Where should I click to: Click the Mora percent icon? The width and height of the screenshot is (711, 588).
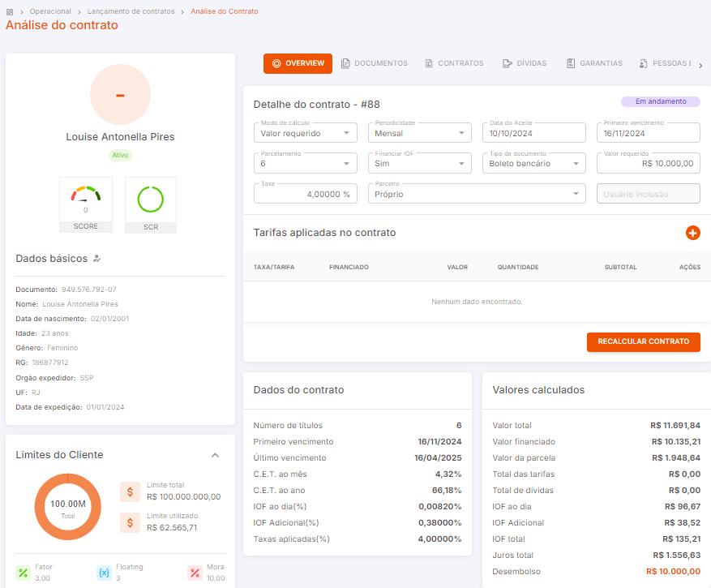(195, 573)
